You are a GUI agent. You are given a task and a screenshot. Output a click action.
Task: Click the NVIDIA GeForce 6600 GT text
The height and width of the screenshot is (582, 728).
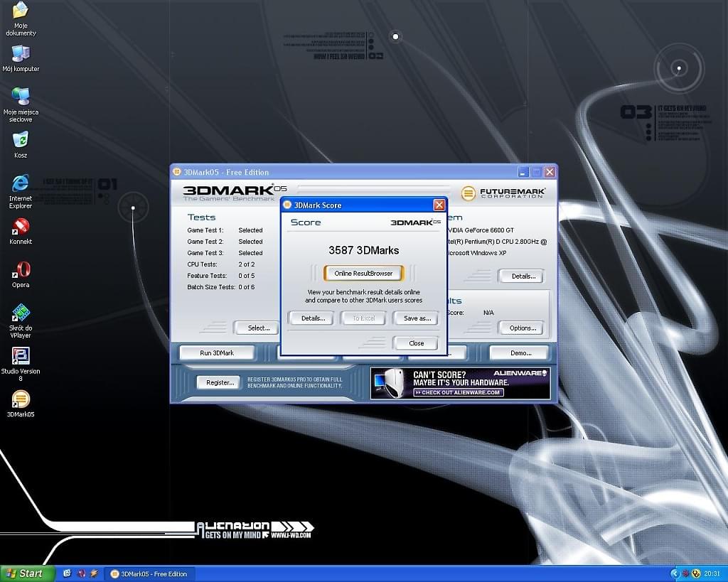click(x=481, y=230)
